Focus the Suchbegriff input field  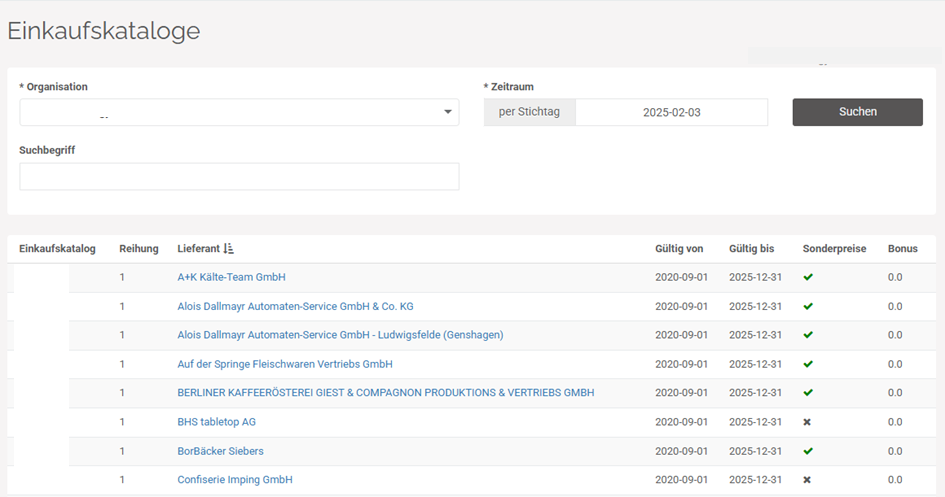pos(239,177)
